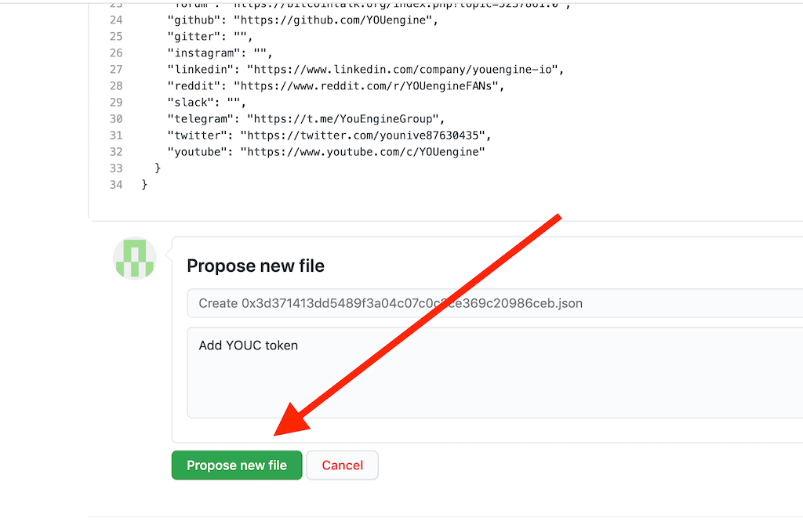Click line number 26 beside the instagram entry
The width and height of the screenshot is (803, 532).
(116, 53)
